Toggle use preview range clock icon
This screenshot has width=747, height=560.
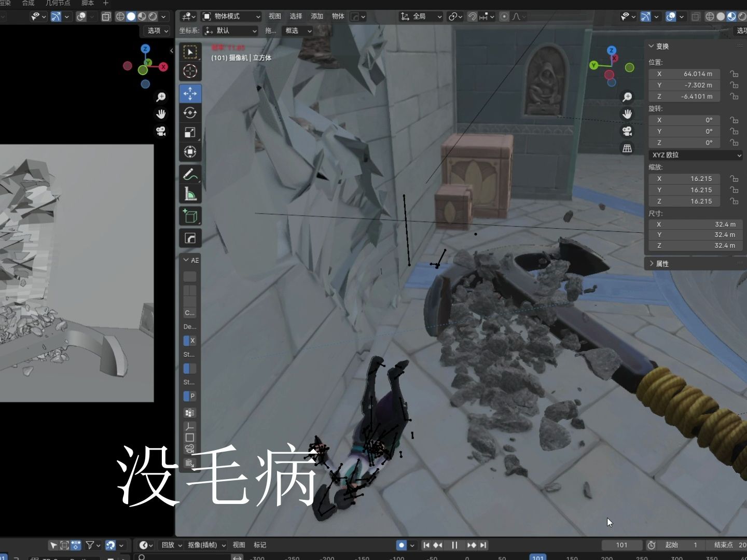point(652,545)
